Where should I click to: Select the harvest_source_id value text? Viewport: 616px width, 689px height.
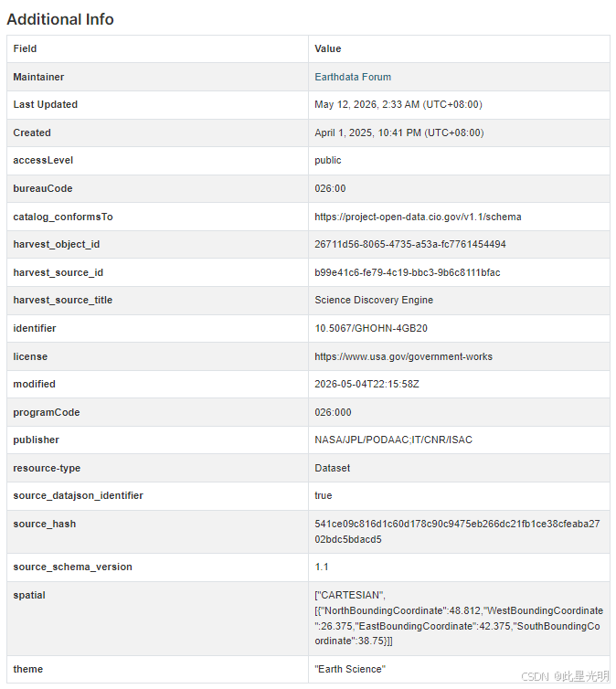408,272
